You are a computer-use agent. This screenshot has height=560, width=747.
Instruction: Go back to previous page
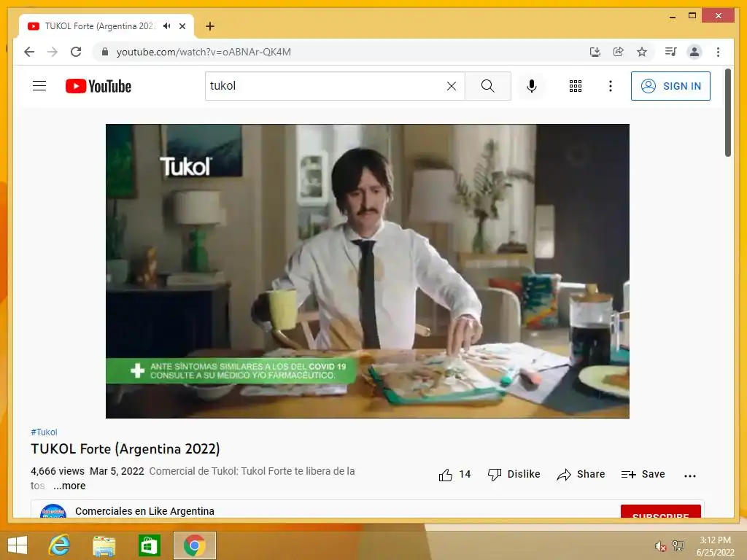tap(29, 52)
